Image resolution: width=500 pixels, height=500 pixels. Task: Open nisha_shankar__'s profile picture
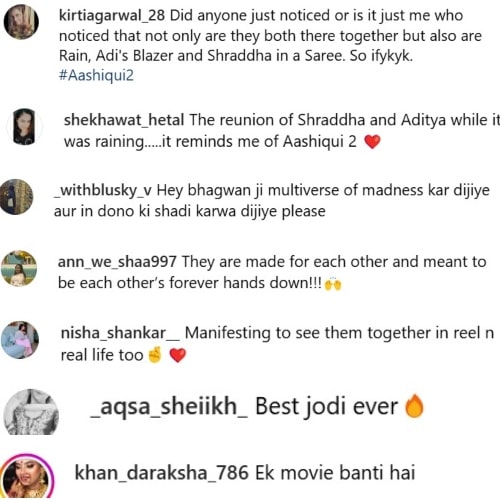[20, 340]
